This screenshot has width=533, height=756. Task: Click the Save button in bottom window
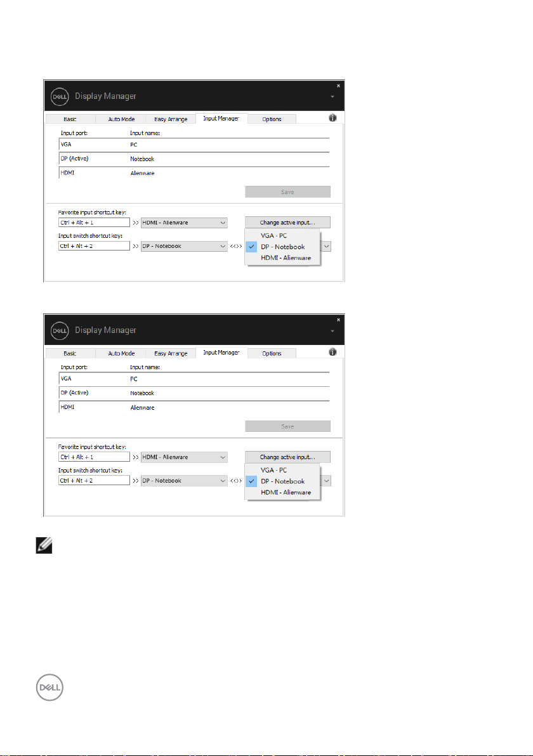click(x=287, y=426)
